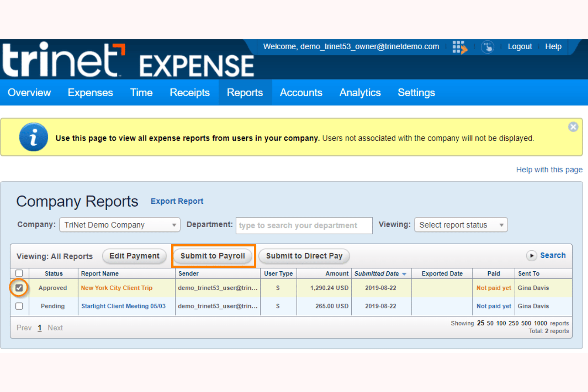The height and width of the screenshot is (392, 588).
Task: Click the sender email in Approved row
Action: [218, 288]
